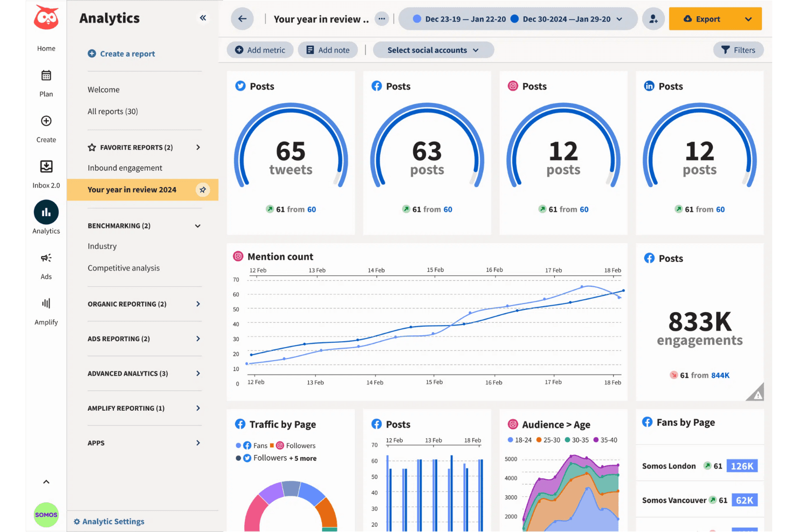Open the Filters button
This screenshot has height=532, width=798.
click(x=738, y=50)
